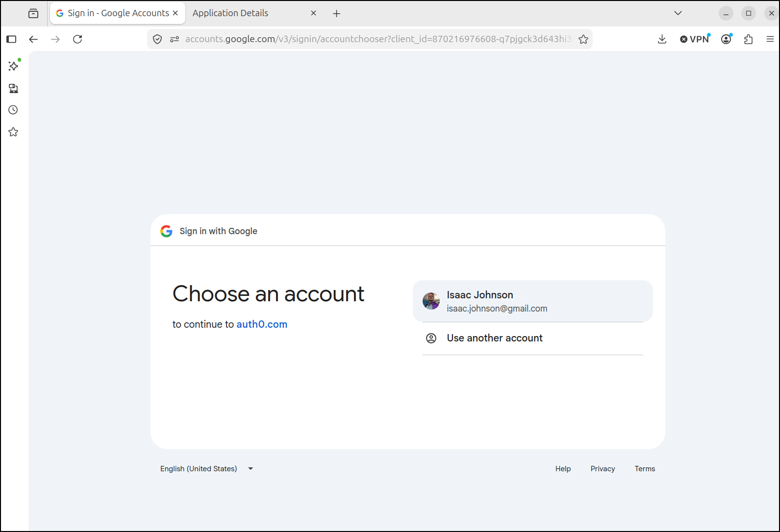780x532 pixels.
Task: Open the English (United States) language dropdown
Action: [207, 469]
